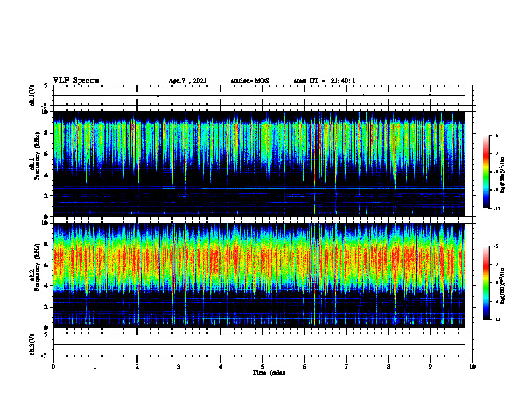Image resolution: width=532 pixels, height=411 pixels.
Task: Click the "-6" label on ch.1 colorbar
Action: tap(496, 136)
